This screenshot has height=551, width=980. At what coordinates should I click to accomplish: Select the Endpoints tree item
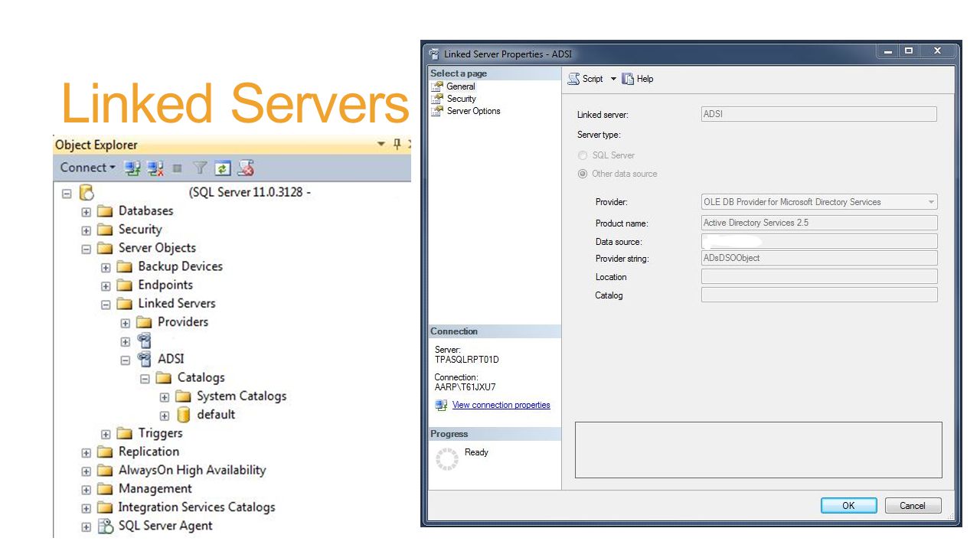point(165,285)
